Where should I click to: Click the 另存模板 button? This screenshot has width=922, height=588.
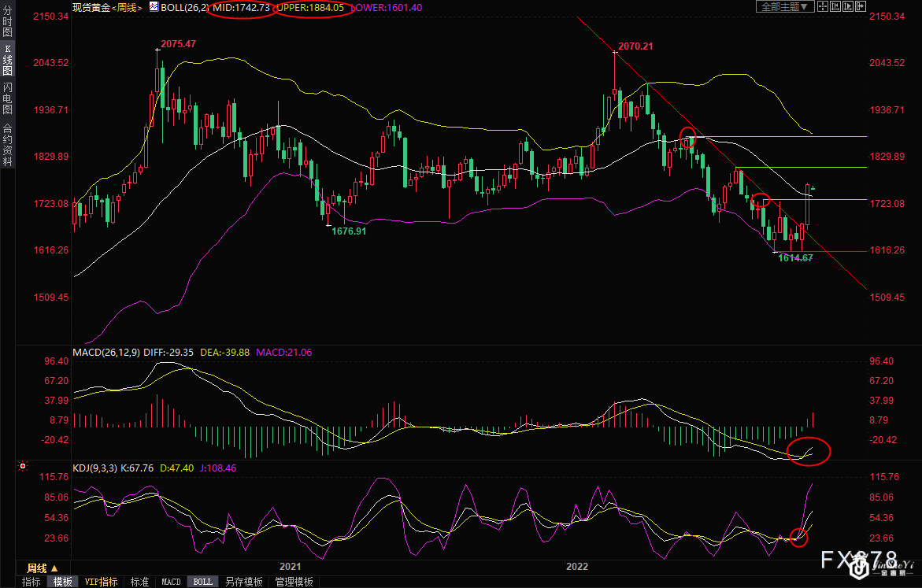(x=243, y=582)
